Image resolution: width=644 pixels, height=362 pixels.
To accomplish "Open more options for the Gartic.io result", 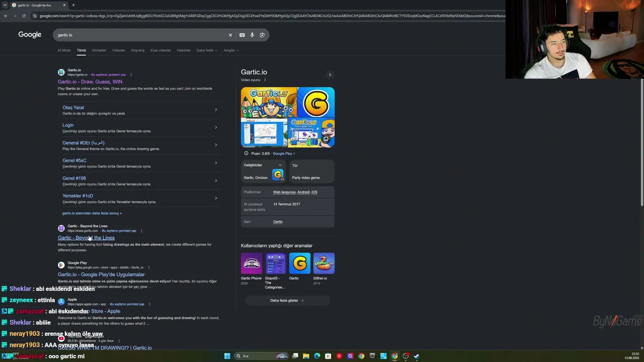I will 131,75.
